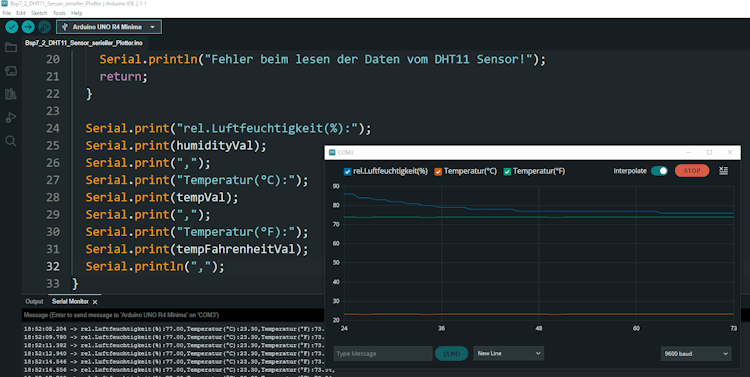This screenshot has width=750, height=377.
Task: Click the Serial Monitor message input field
Action: 173,315
